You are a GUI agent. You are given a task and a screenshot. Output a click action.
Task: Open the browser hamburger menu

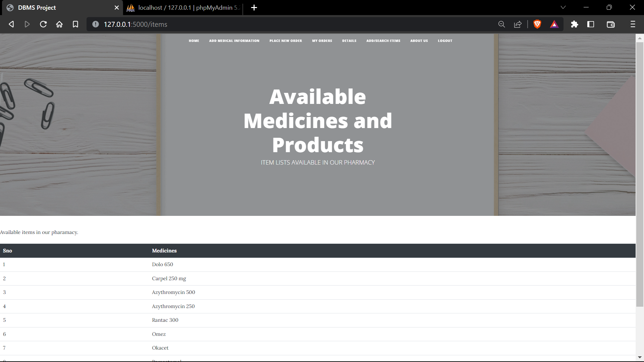[x=633, y=24]
